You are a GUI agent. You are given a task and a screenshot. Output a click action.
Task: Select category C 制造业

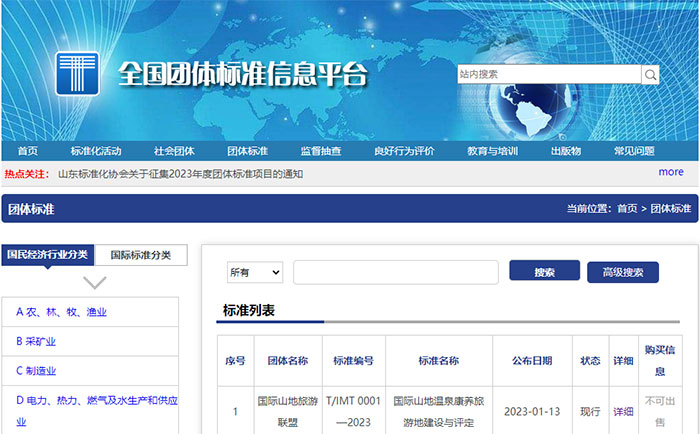[36, 371]
